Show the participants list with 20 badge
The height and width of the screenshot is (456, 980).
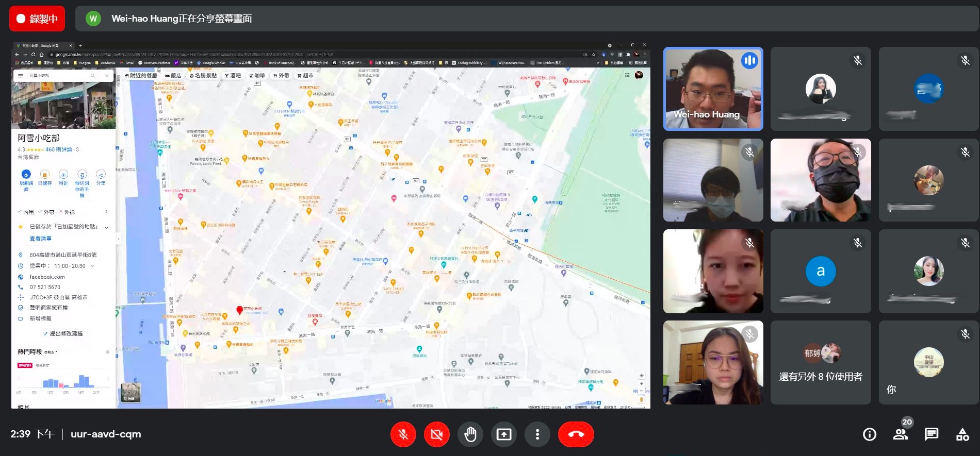click(x=901, y=434)
